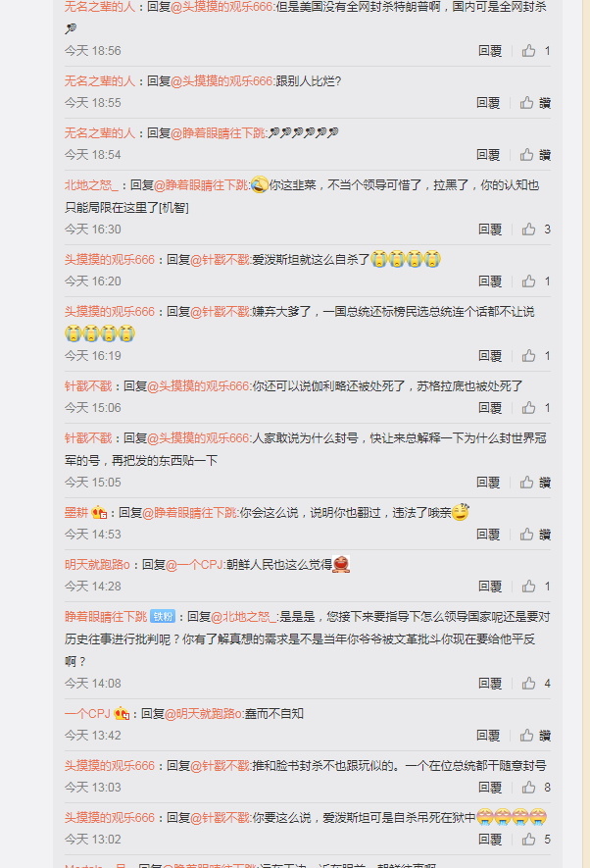This screenshot has height=868, width=590.
Task: Open the @北地之怒_ mention in 14:08 comment
Action: pyautogui.click(x=243, y=617)
